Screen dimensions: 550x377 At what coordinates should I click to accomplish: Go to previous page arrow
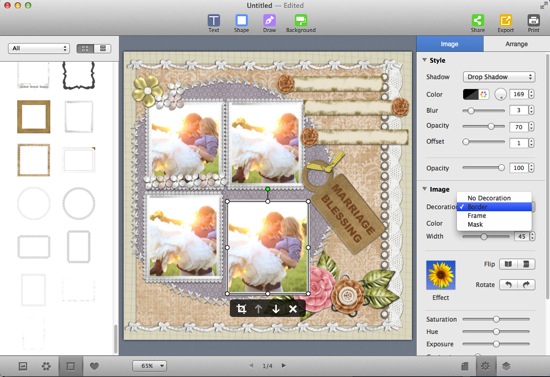(x=251, y=365)
